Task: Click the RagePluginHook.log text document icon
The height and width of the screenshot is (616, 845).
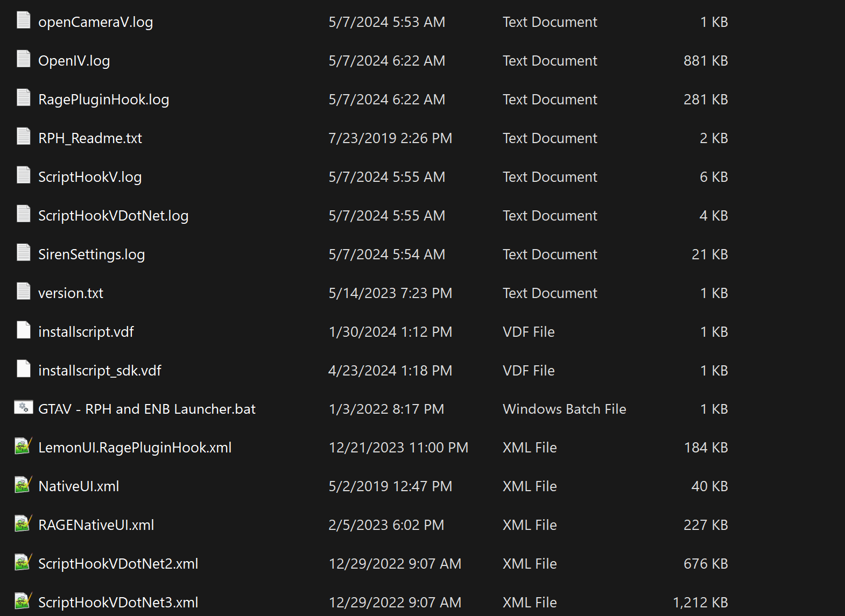Action: pyautogui.click(x=24, y=98)
